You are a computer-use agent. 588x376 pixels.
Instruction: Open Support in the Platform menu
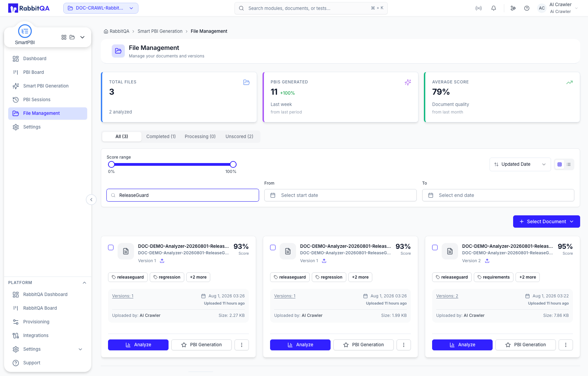click(48, 363)
